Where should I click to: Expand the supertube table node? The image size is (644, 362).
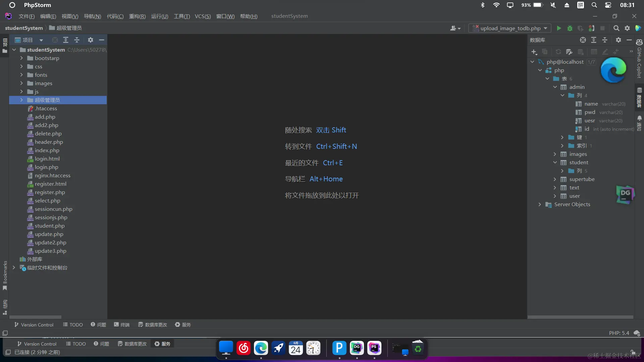(x=555, y=179)
